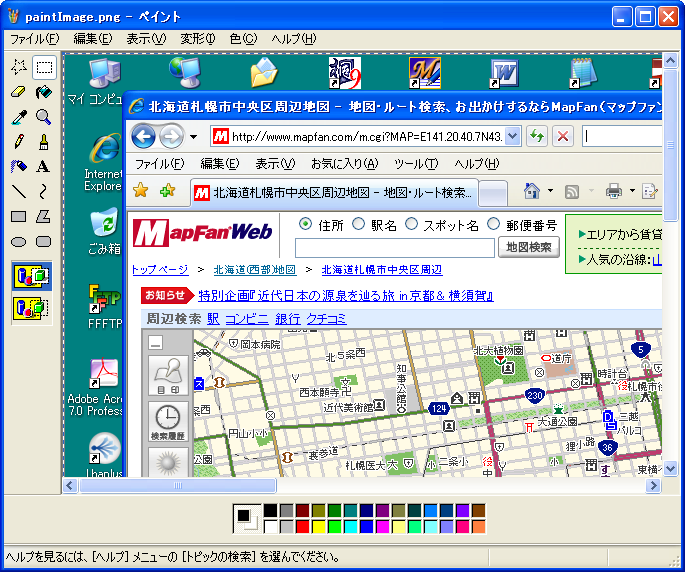
Task: Click the My Computer icon in the canvas
Action: coord(104,73)
